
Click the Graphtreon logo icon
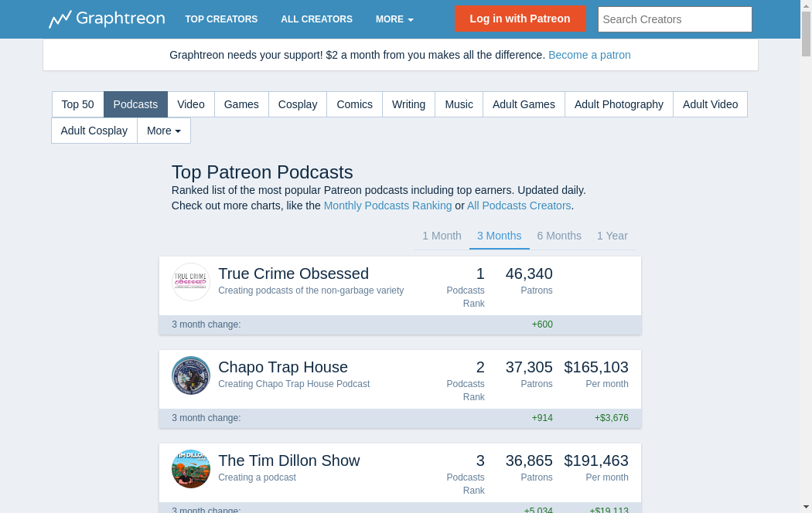point(60,19)
